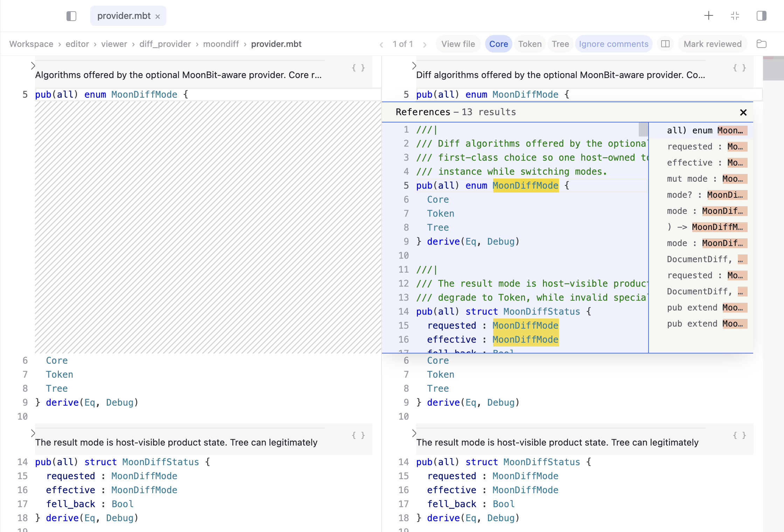
Task: Expand left pane Algorithms doc comment
Action: pos(33,66)
